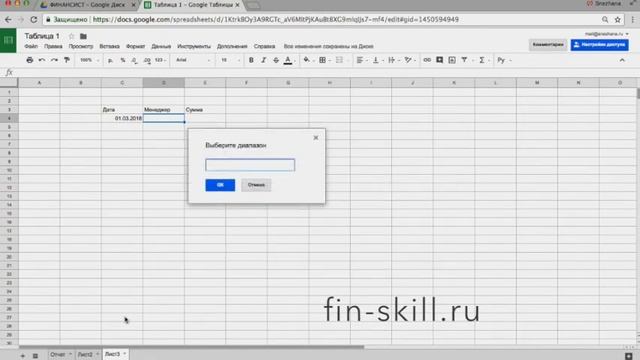The width and height of the screenshot is (640, 360).
Task: Toggle bold formatting
Action: coord(251,60)
